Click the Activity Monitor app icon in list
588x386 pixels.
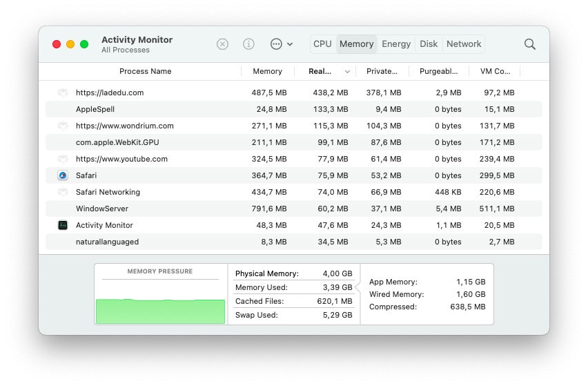click(63, 225)
